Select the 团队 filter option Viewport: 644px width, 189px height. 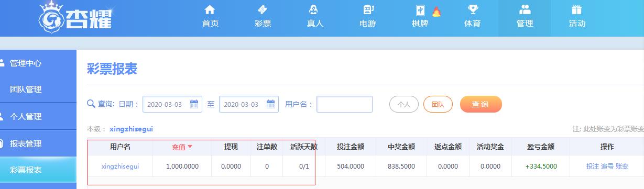(x=438, y=104)
